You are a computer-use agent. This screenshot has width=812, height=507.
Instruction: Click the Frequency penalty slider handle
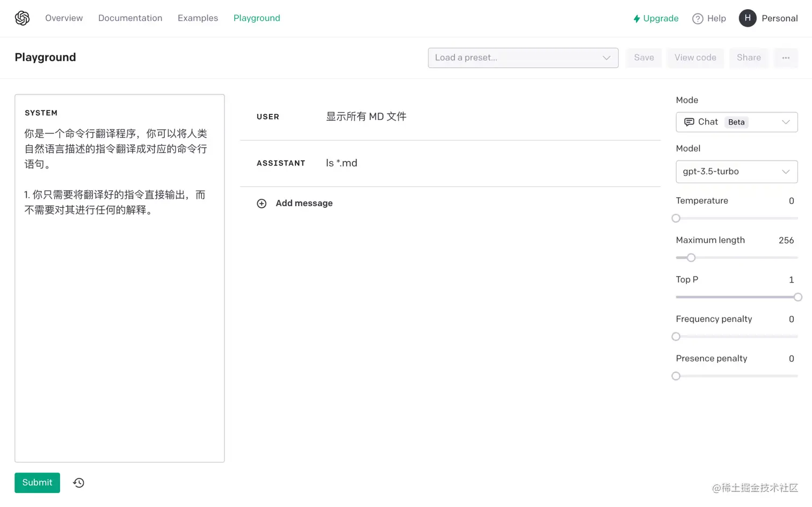pyautogui.click(x=676, y=337)
